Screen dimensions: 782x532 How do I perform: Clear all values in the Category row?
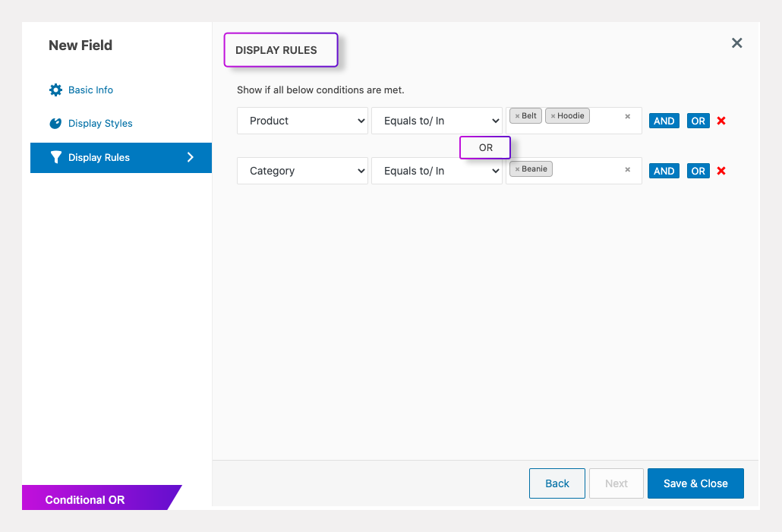(627, 169)
